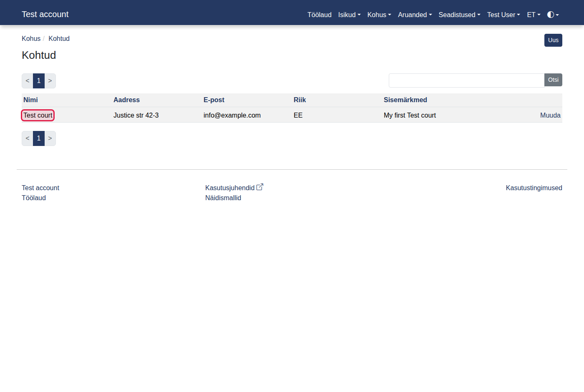Go to Kohus breadcrumb link
The height and width of the screenshot is (392, 584).
click(x=31, y=38)
